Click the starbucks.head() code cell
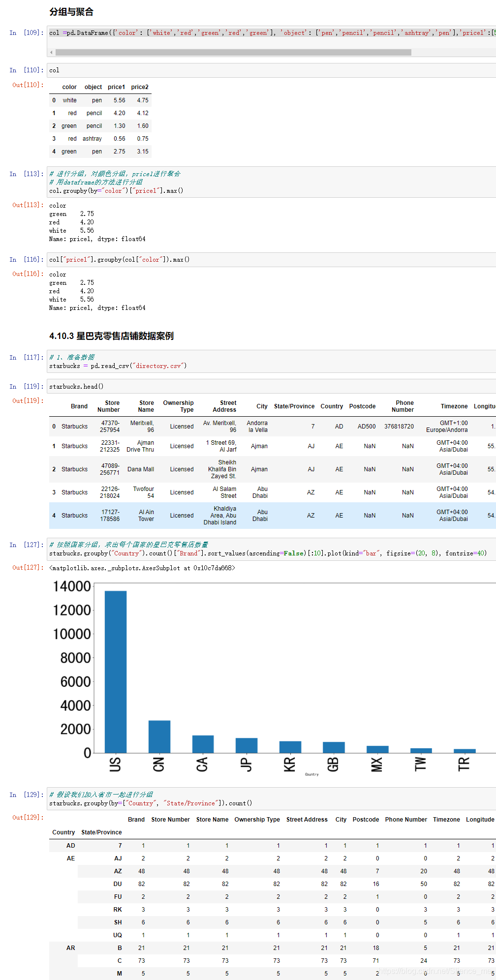496x980 pixels. 272,387
